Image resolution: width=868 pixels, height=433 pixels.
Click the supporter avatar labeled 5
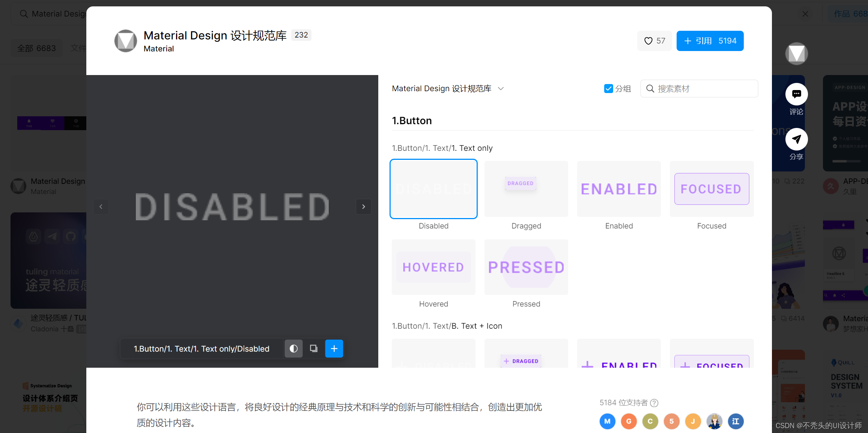[x=671, y=421]
